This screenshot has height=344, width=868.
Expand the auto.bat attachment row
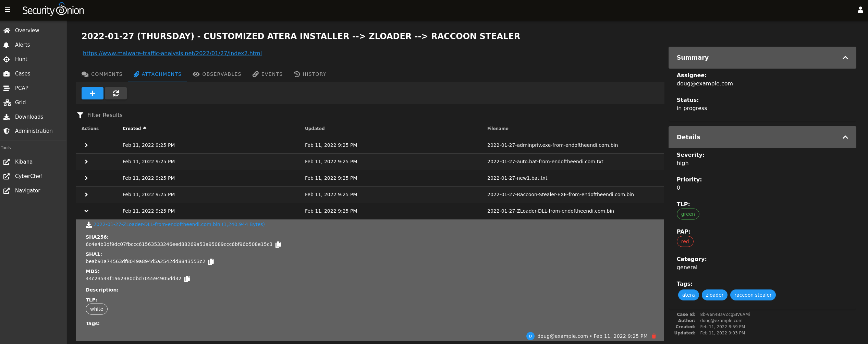tap(86, 162)
